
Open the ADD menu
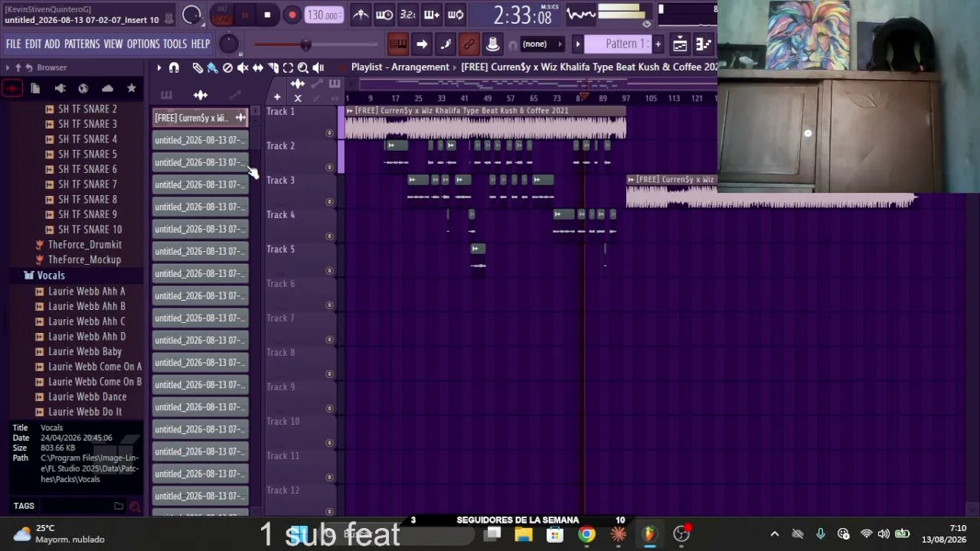(x=52, y=44)
